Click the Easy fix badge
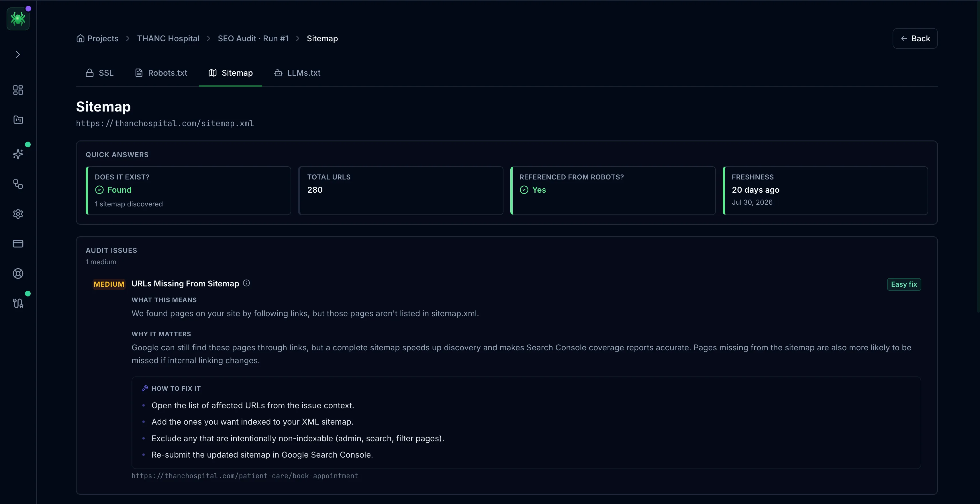The width and height of the screenshot is (980, 504). 904,284
